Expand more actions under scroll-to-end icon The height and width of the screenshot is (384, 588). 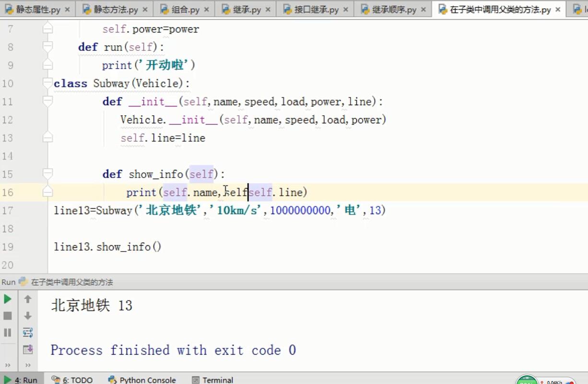(28, 365)
